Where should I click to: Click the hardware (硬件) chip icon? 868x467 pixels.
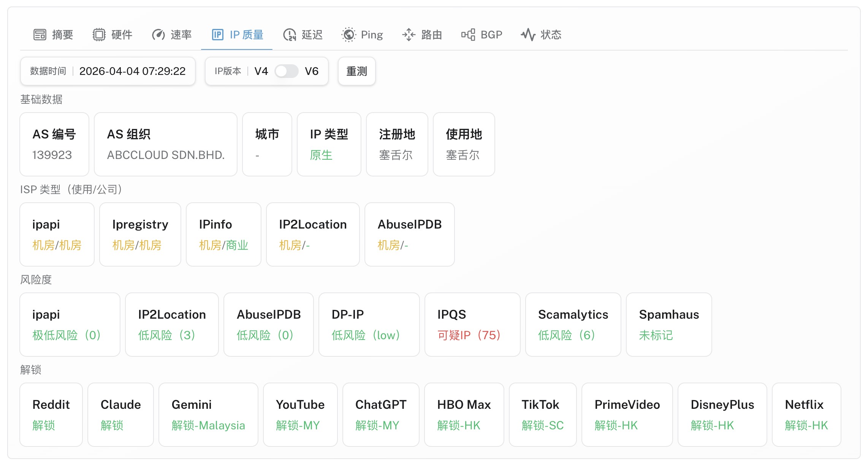click(99, 35)
